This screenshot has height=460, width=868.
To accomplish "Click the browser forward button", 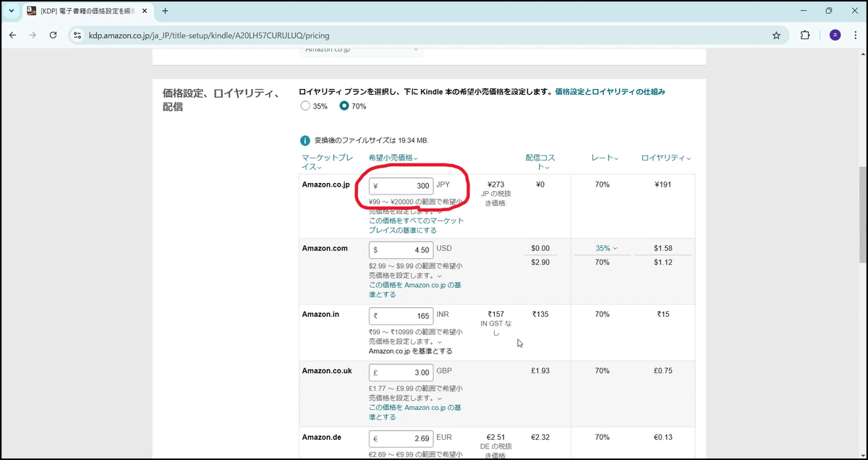I will [33, 35].
